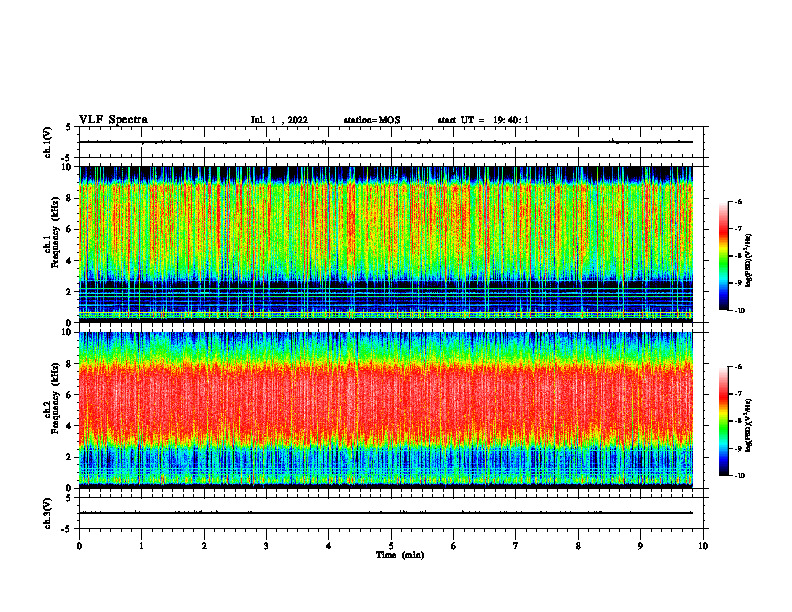Open the ch.2 spectrogram color scale bar
The height and width of the screenshot is (612, 792).
(723, 421)
